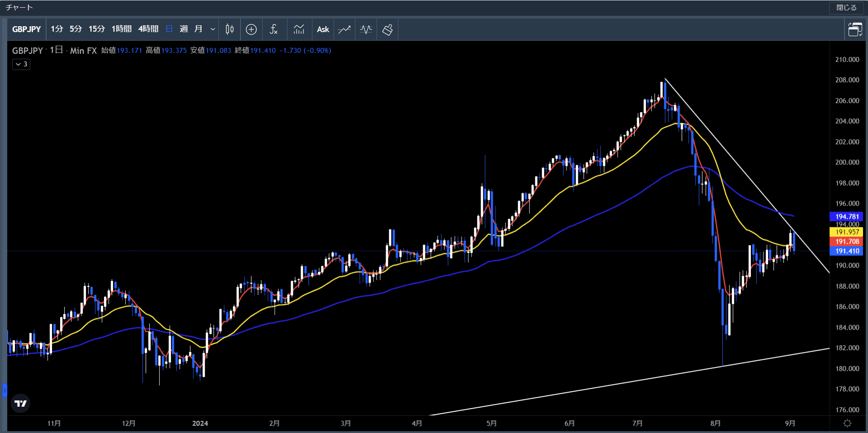
Task: Click the 200.000 price axis label
Action: tap(847, 162)
